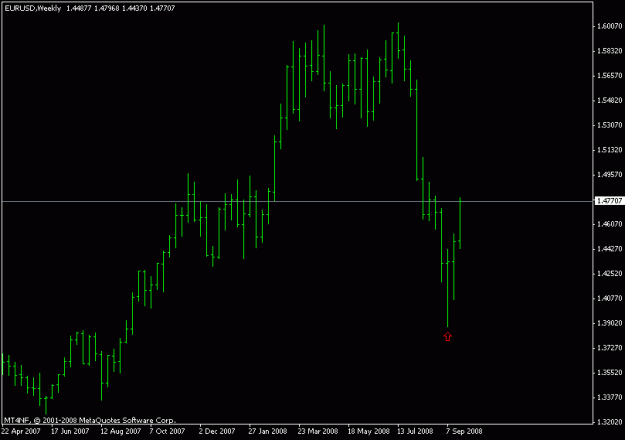Click the 27 Jan 2008 date label
The image size is (625, 440).
[268, 431]
